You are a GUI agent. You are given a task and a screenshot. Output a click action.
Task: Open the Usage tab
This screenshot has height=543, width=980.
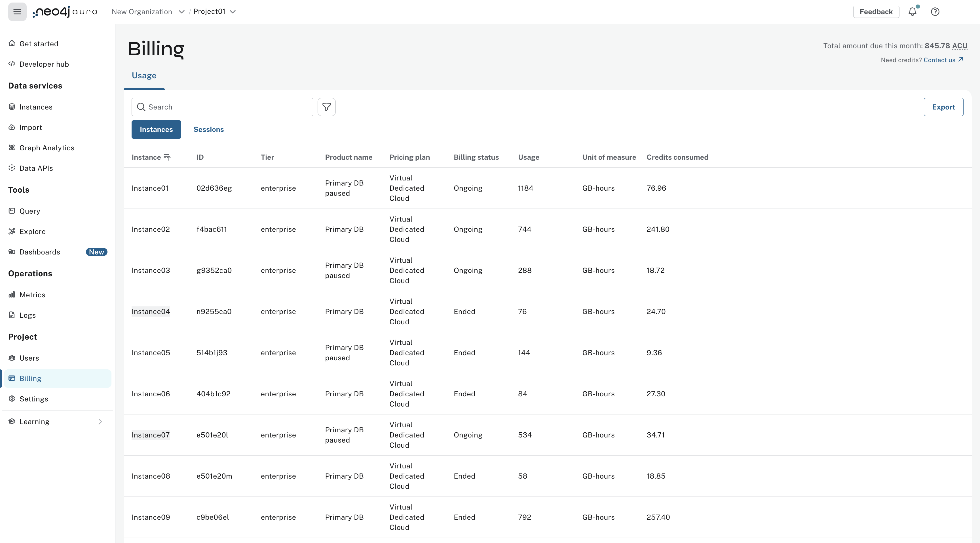(144, 76)
